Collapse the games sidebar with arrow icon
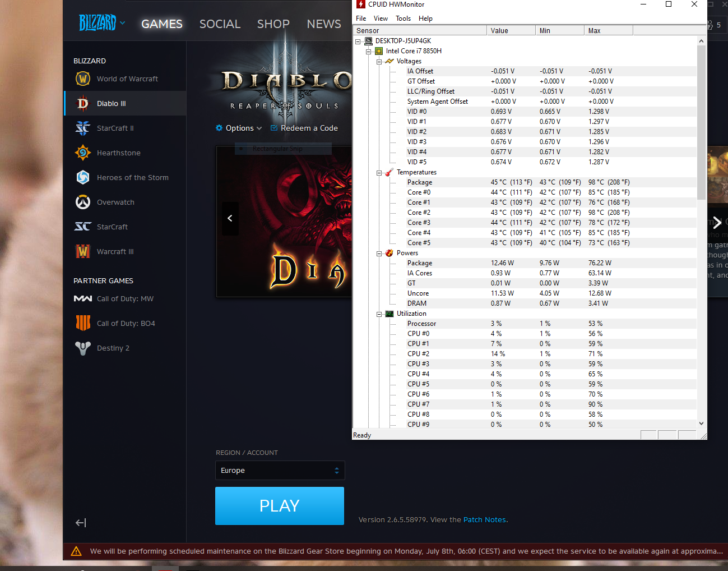The height and width of the screenshot is (571, 728). click(x=81, y=523)
